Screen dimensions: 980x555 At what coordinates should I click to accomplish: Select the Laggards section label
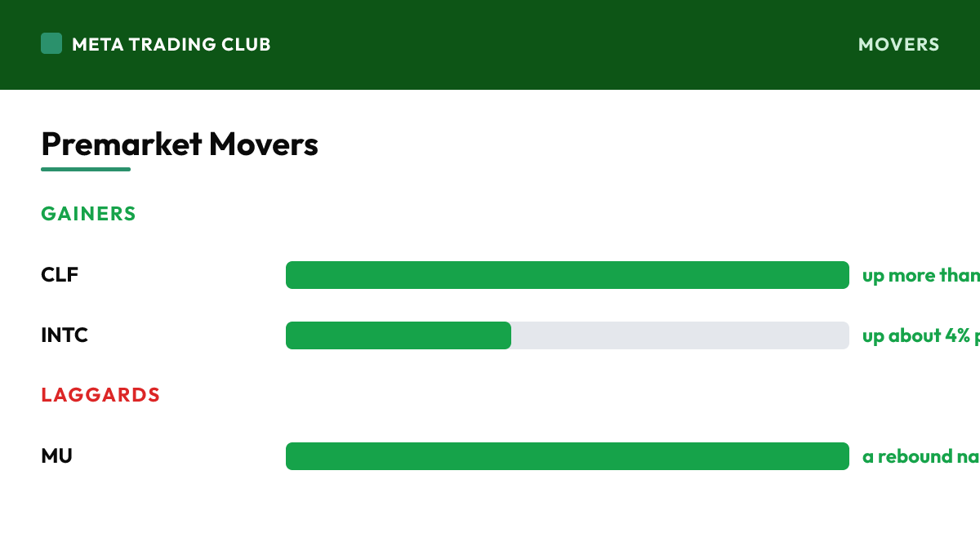point(100,395)
